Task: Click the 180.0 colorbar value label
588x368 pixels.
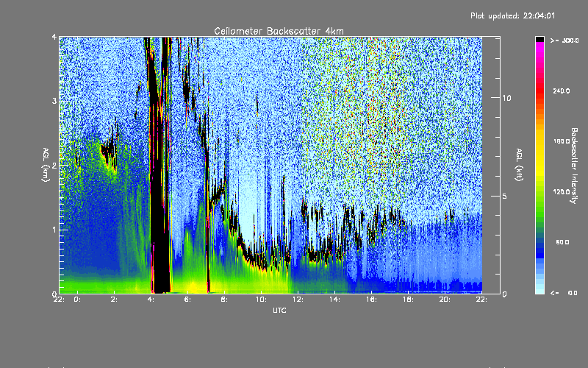Action: (562, 141)
